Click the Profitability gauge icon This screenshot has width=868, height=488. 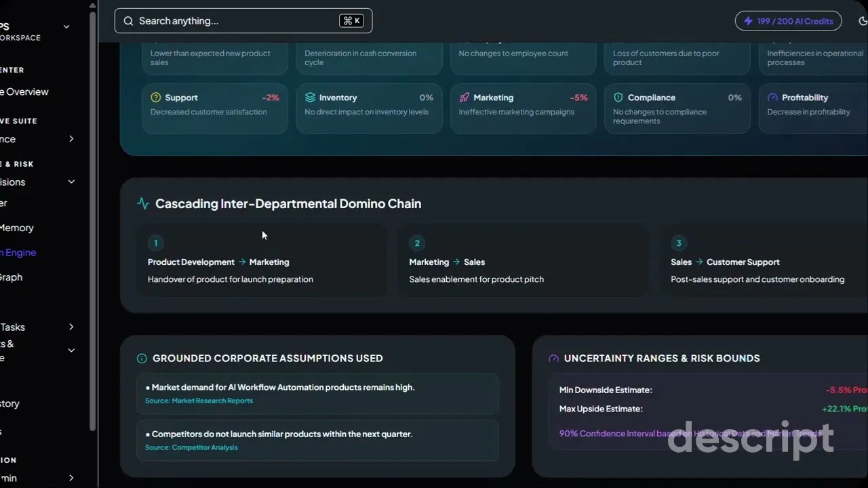[x=772, y=98]
